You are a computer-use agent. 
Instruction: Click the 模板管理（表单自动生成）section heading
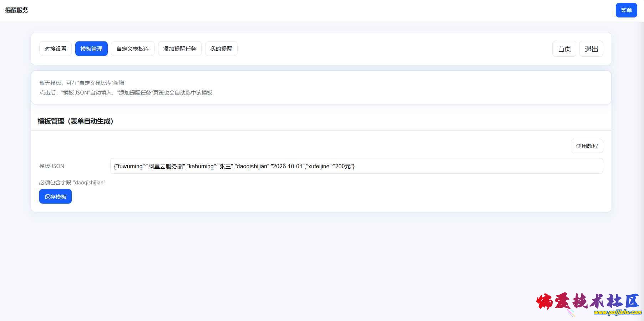pos(75,121)
